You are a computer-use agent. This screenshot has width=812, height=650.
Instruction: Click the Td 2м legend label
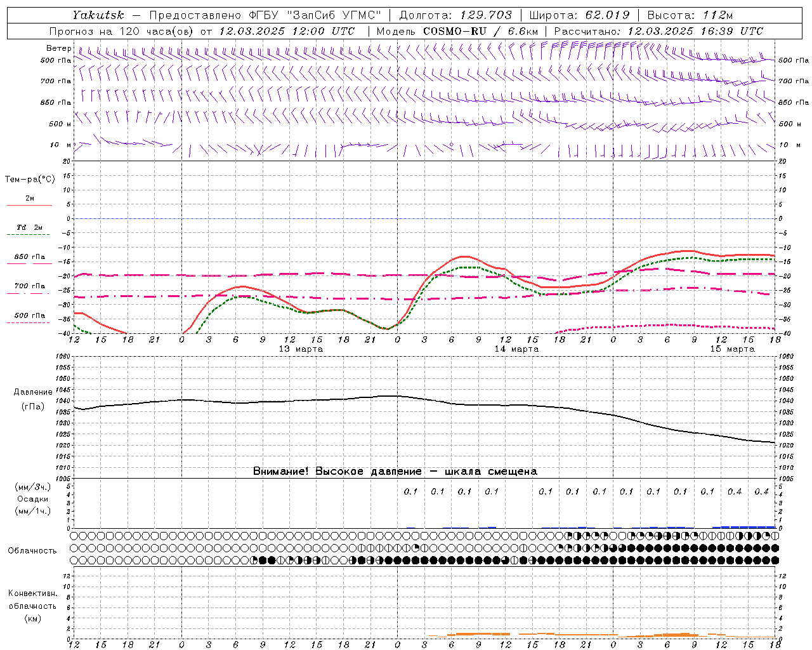(x=30, y=227)
